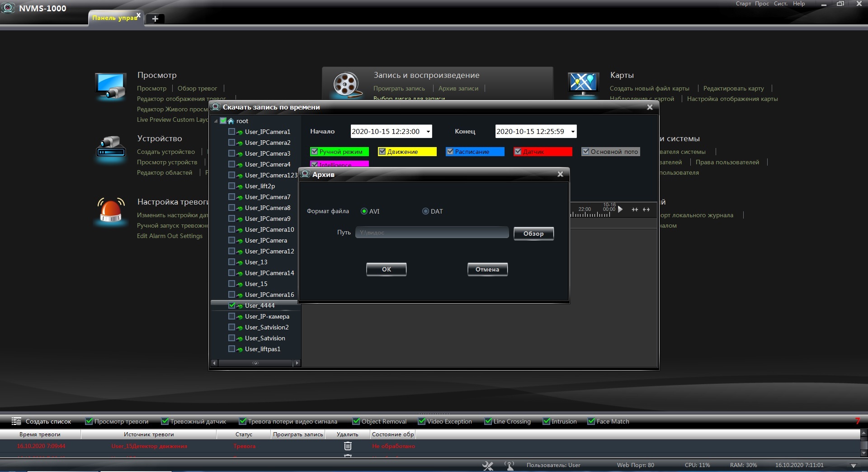
Task: Toggle the Face Match alarm checkbox
Action: [x=591, y=421]
